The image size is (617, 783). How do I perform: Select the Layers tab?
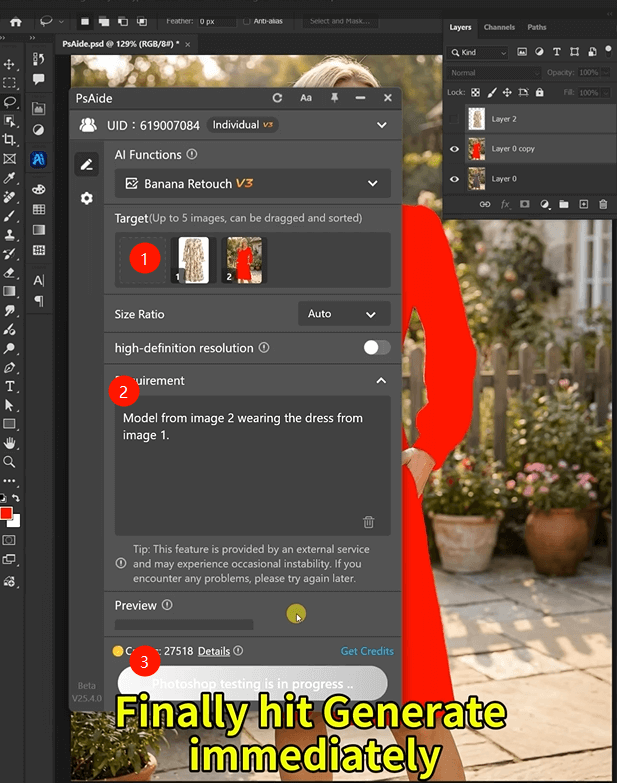coord(460,27)
